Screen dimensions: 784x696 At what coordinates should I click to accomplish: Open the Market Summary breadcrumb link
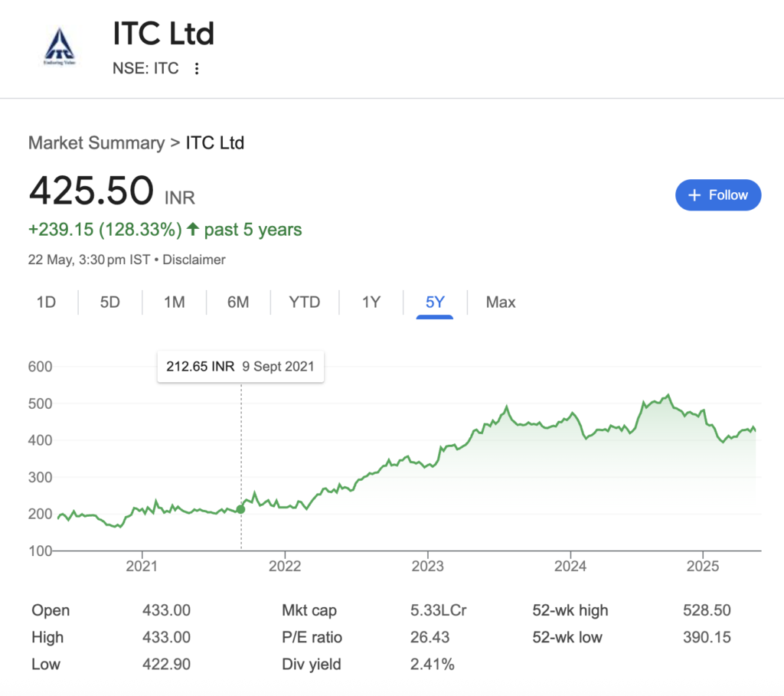(96, 143)
